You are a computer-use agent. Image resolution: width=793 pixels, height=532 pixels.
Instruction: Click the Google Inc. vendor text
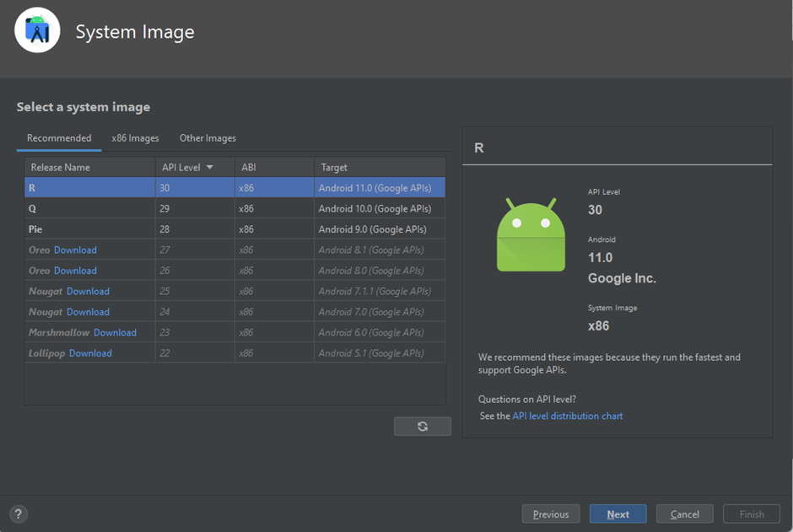(622, 278)
